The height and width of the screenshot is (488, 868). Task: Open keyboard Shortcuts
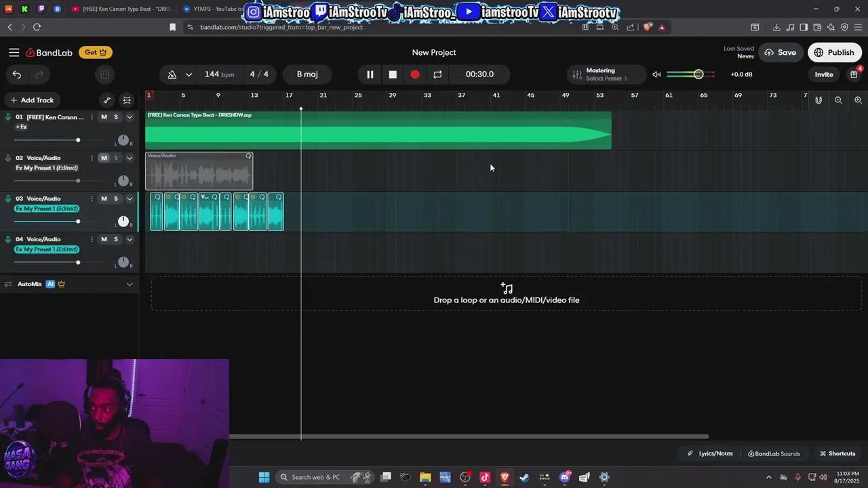coord(837,453)
